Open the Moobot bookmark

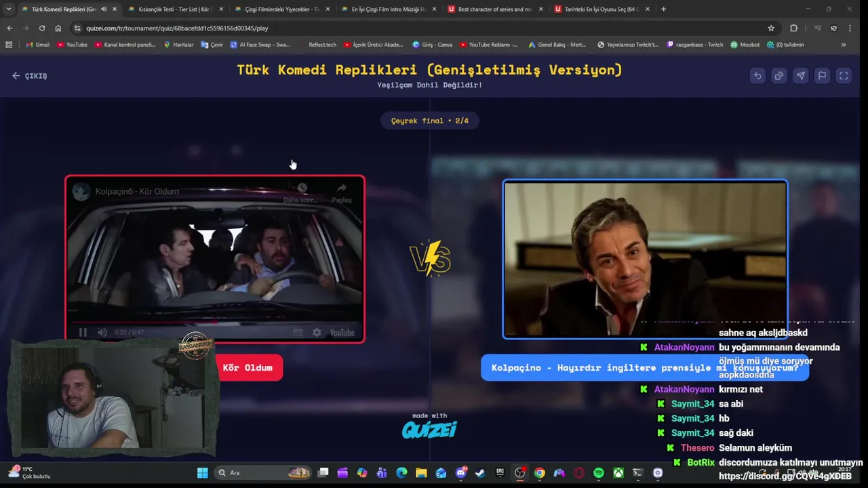click(745, 45)
